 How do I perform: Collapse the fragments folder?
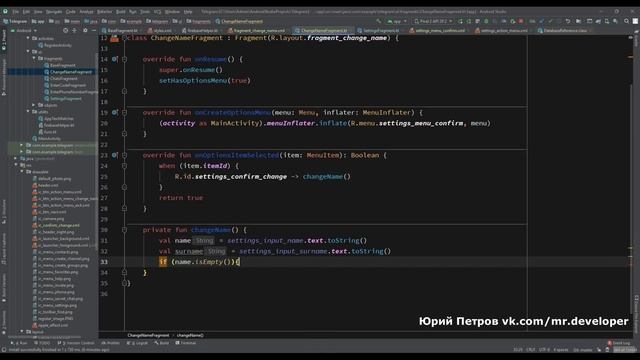pos(34,58)
